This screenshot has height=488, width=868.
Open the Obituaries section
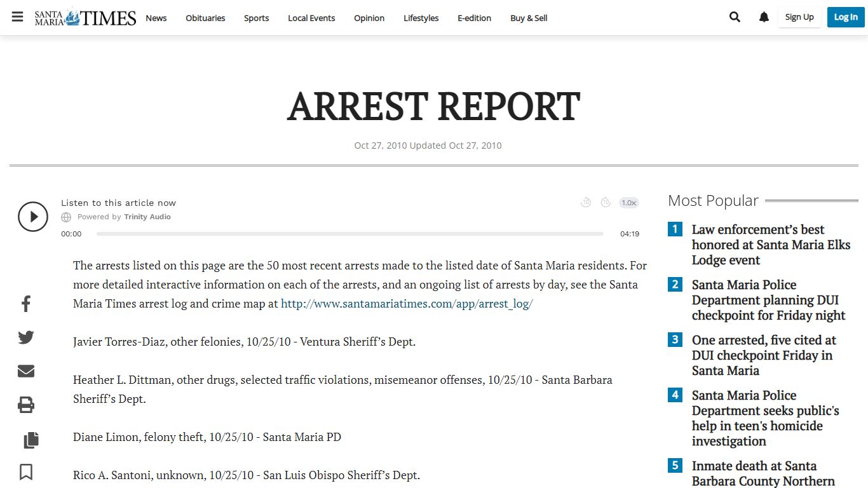point(205,18)
